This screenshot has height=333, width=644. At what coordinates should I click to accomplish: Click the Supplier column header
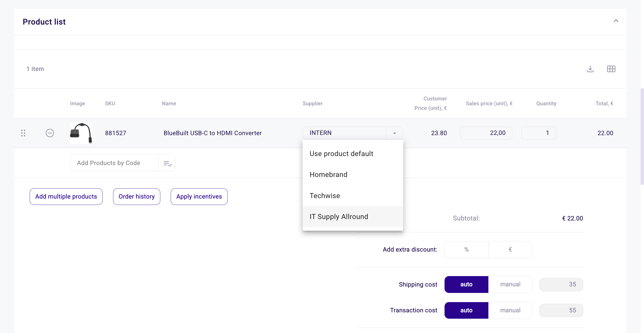[312, 103]
